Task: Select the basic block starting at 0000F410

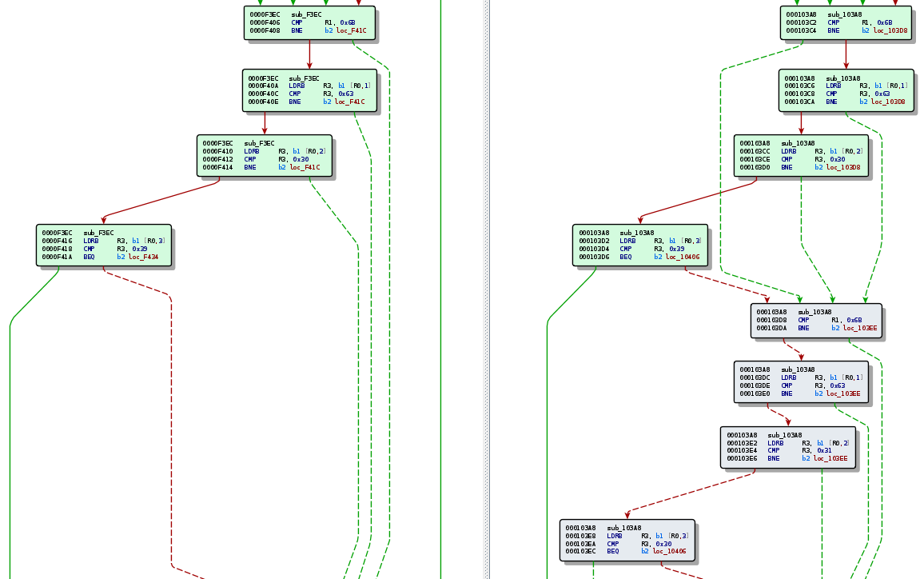Action: (x=264, y=155)
